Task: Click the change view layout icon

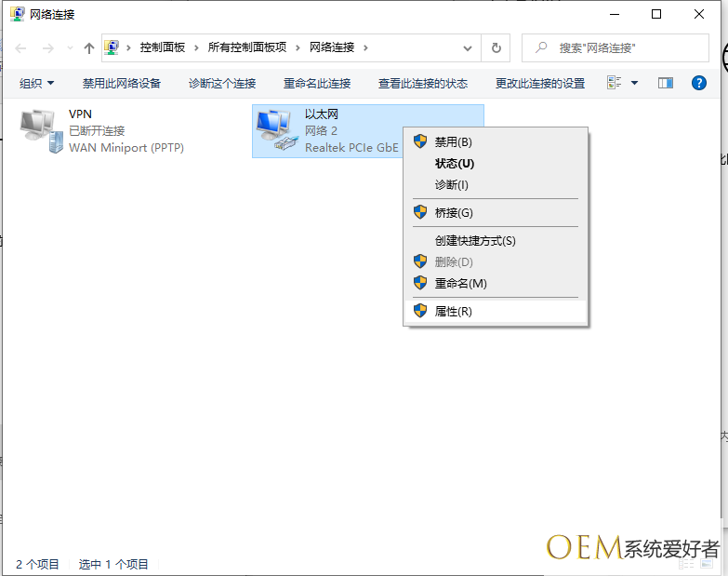Action: 615,83
